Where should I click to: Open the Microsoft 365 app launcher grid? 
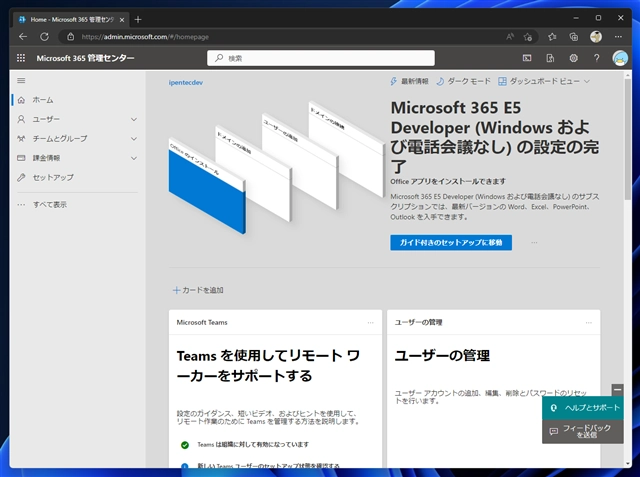pos(21,58)
